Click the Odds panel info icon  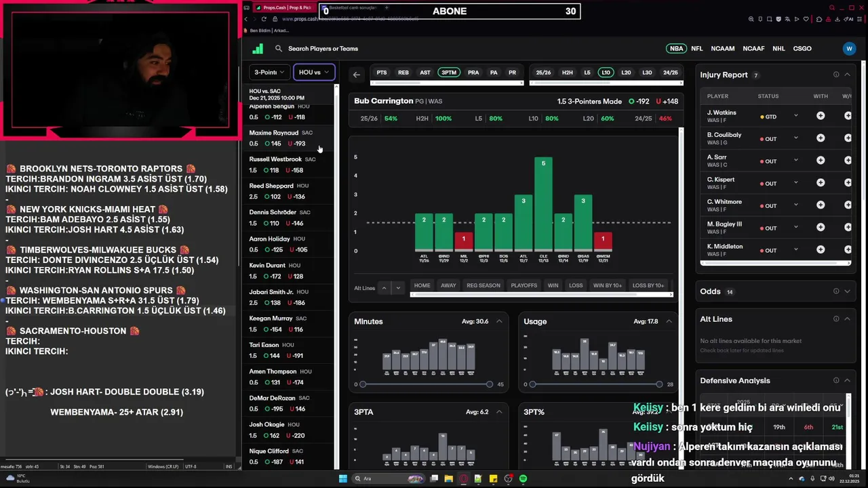836,291
